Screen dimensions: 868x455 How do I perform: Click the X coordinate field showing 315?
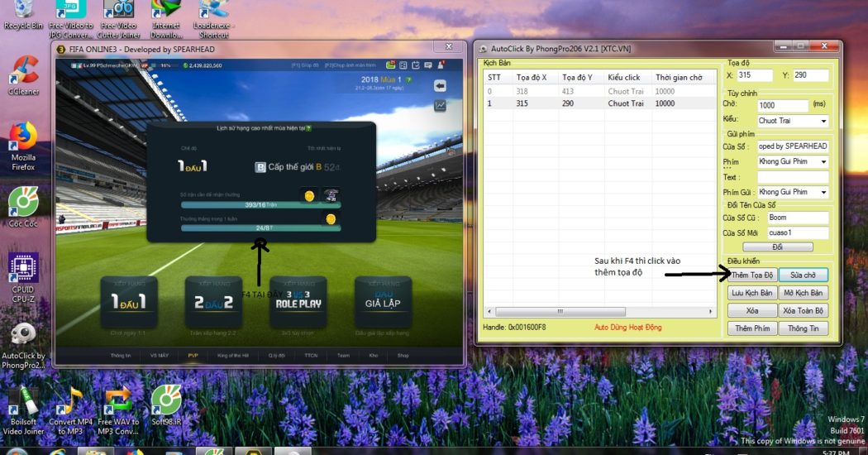(754, 75)
